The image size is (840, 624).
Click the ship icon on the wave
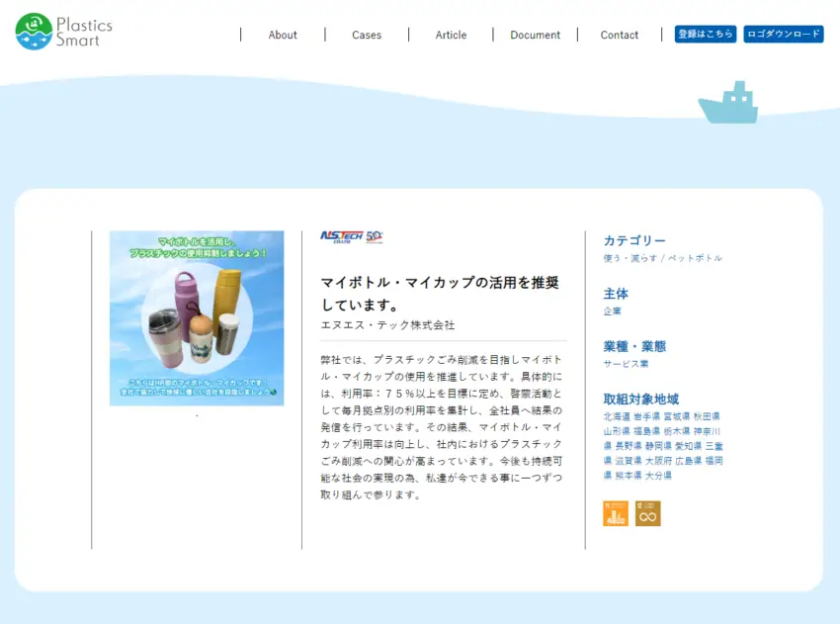point(727,104)
